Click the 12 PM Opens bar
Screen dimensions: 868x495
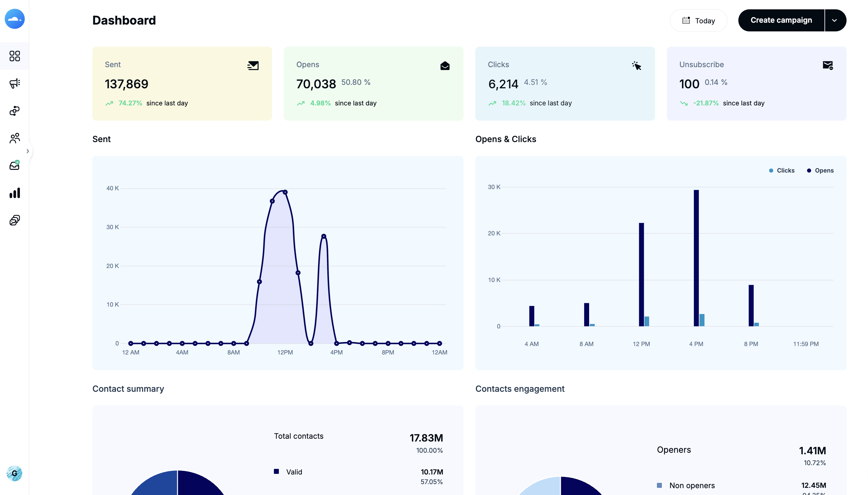(x=641, y=274)
